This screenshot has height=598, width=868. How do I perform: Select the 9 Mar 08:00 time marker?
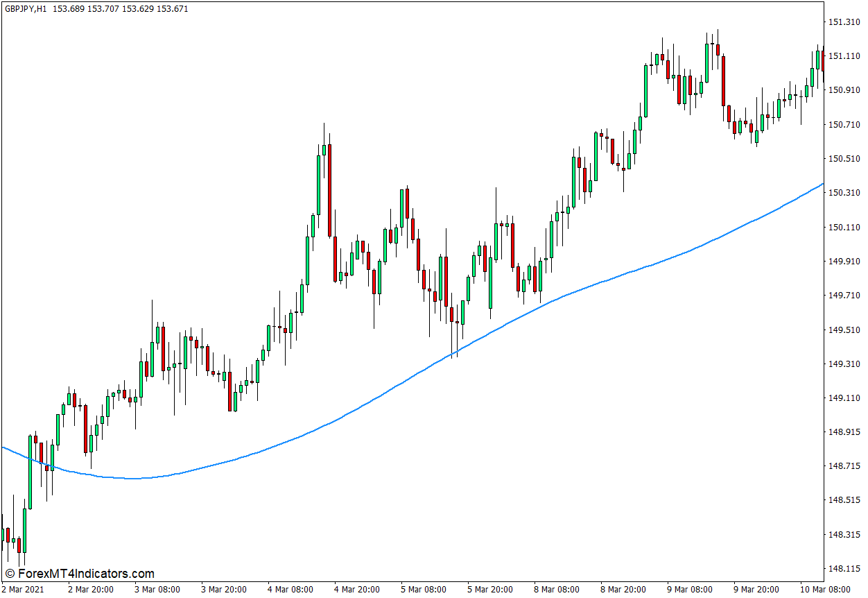691,590
